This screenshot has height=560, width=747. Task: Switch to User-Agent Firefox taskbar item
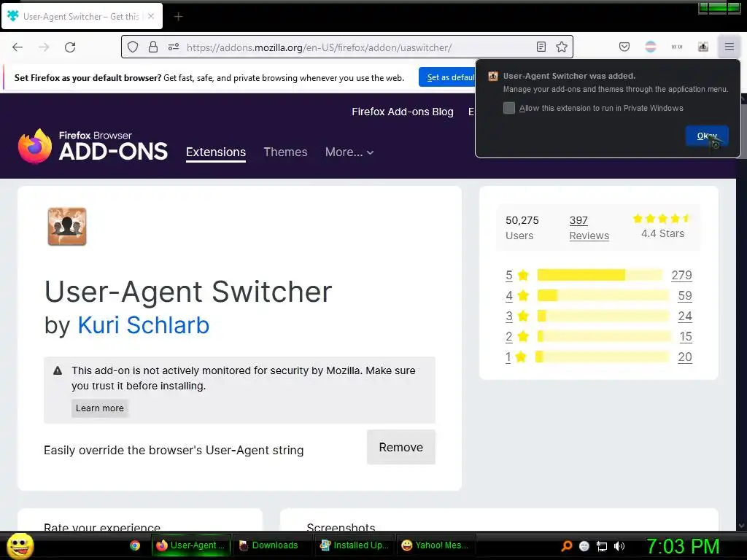point(191,545)
